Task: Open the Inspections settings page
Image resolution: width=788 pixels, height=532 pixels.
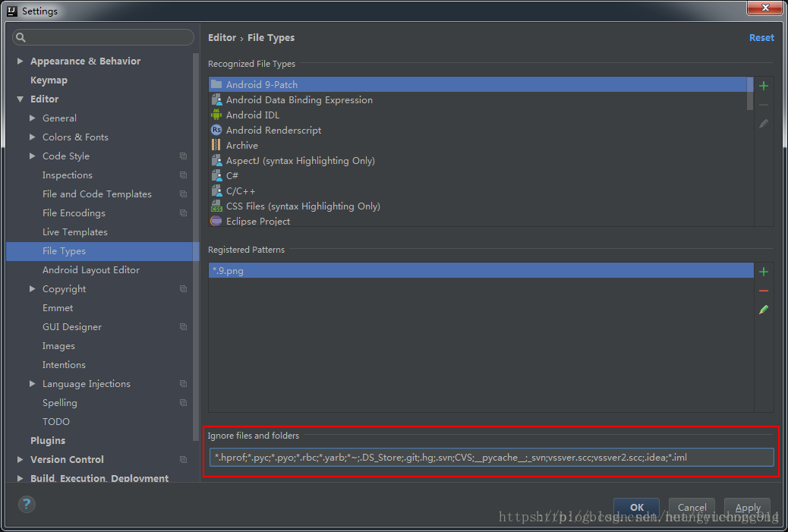Action: tap(68, 175)
